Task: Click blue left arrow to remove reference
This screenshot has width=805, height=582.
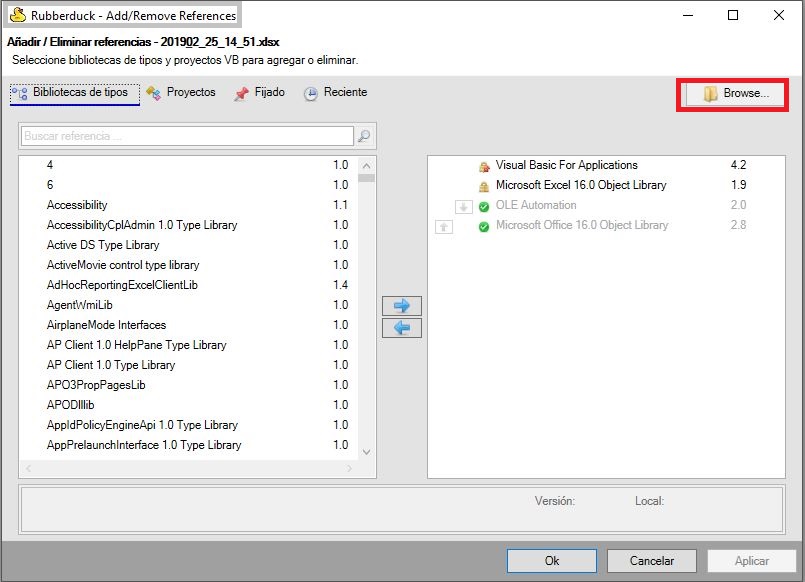Action: point(401,328)
